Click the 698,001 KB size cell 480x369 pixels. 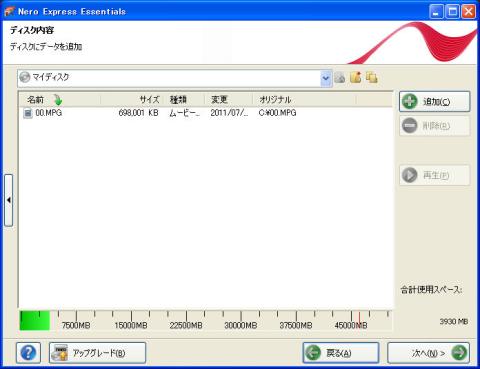pyautogui.click(x=138, y=113)
